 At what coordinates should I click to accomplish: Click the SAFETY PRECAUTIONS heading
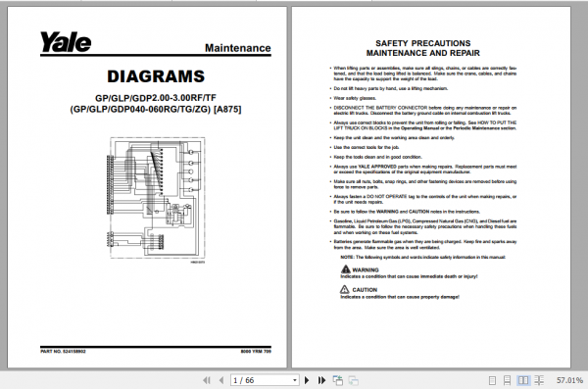pos(423,43)
